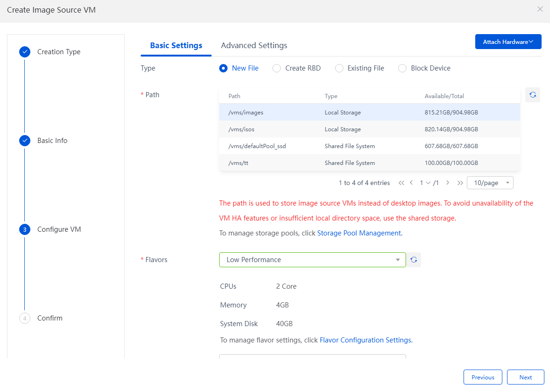The width and height of the screenshot is (550, 392).
Task: Choose the Existing File type option
Action: pyautogui.click(x=339, y=68)
